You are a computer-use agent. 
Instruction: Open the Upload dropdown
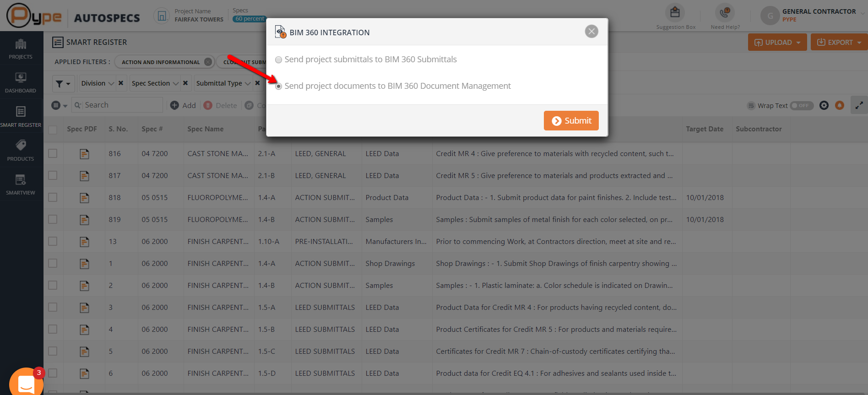coord(777,43)
